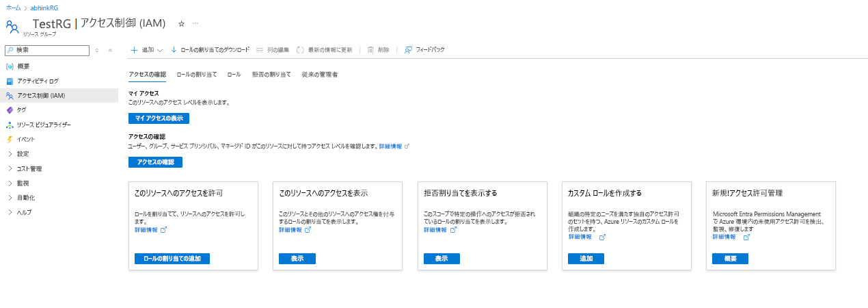Click the resource group icon next to TestRG
Screen dimensions: 868x308
click(x=12, y=26)
